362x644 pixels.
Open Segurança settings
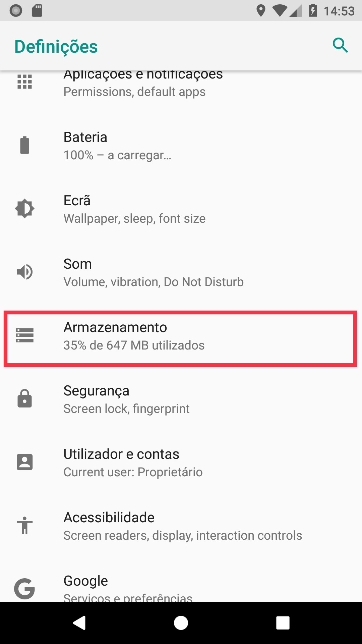coord(181,399)
